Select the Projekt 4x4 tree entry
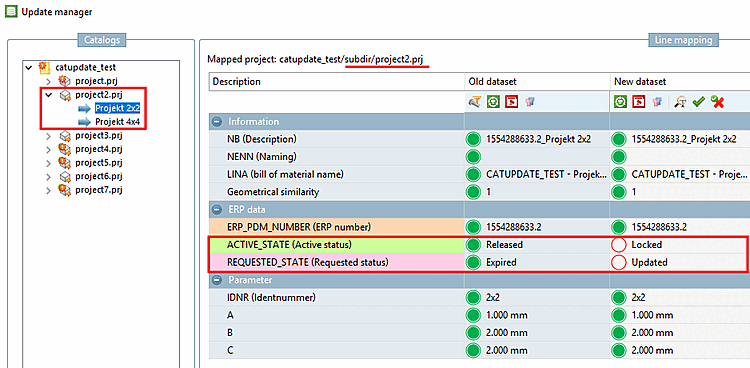 coord(117,122)
